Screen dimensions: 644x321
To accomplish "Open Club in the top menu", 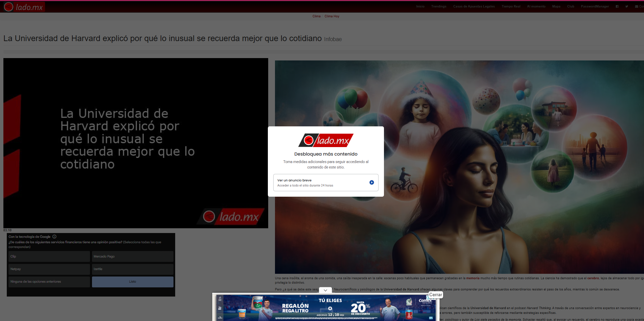I will 571,6.
